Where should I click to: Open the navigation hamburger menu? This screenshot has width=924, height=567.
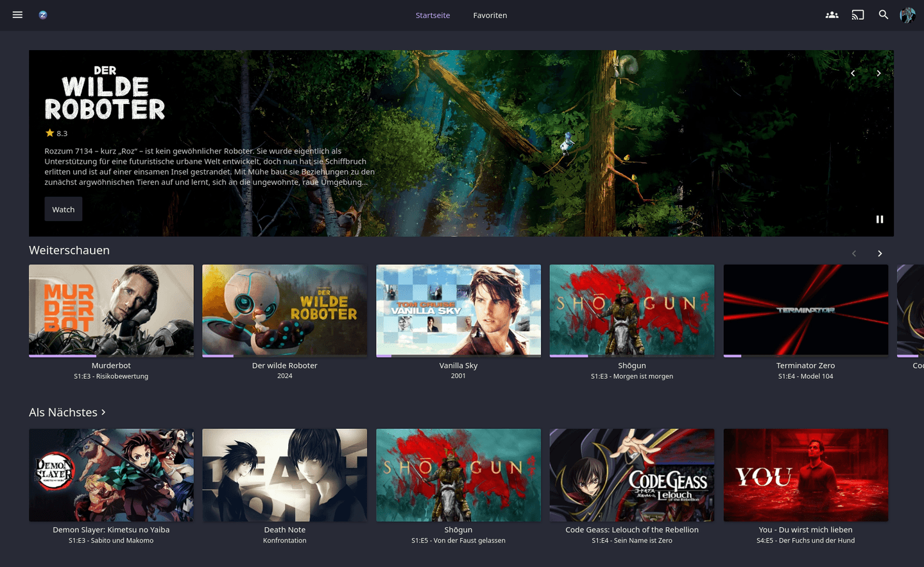click(x=17, y=15)
